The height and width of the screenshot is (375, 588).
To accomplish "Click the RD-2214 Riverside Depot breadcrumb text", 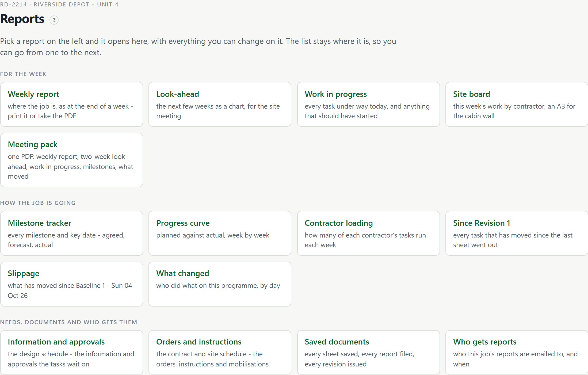I will click(x=59, y=5).
